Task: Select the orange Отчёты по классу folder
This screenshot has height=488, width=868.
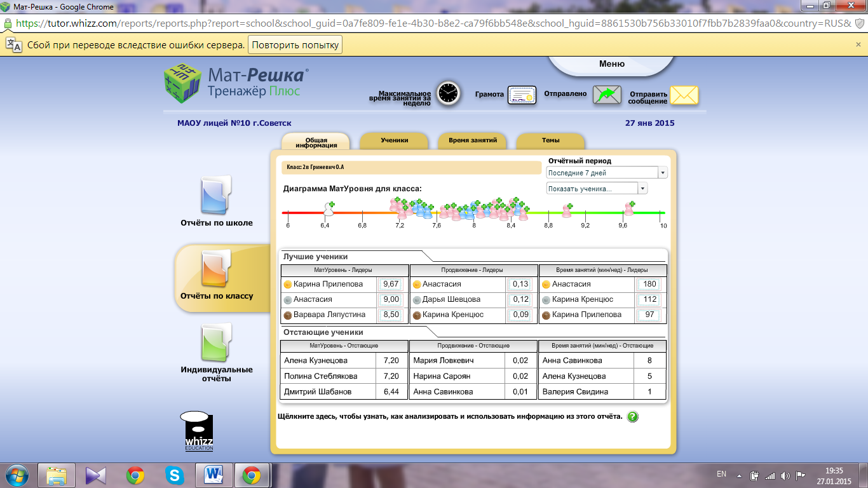Action: 216,269
